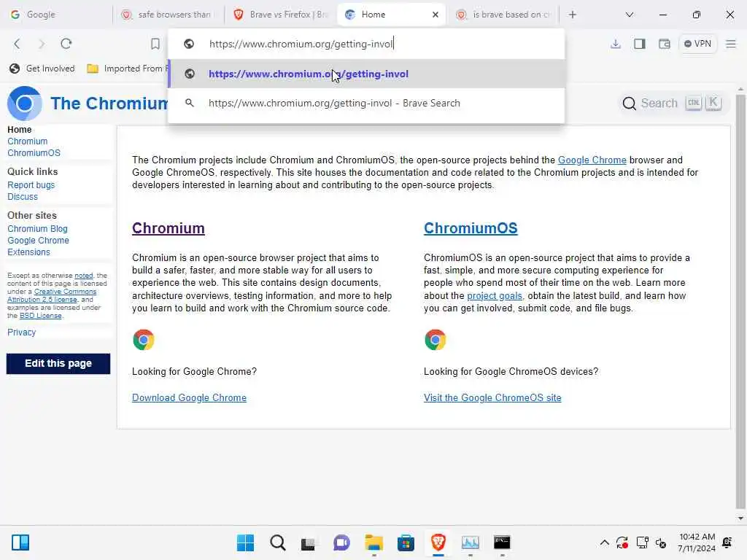
Task: Switch to the 'is brave based on' tab
Action: pos(503,15)
